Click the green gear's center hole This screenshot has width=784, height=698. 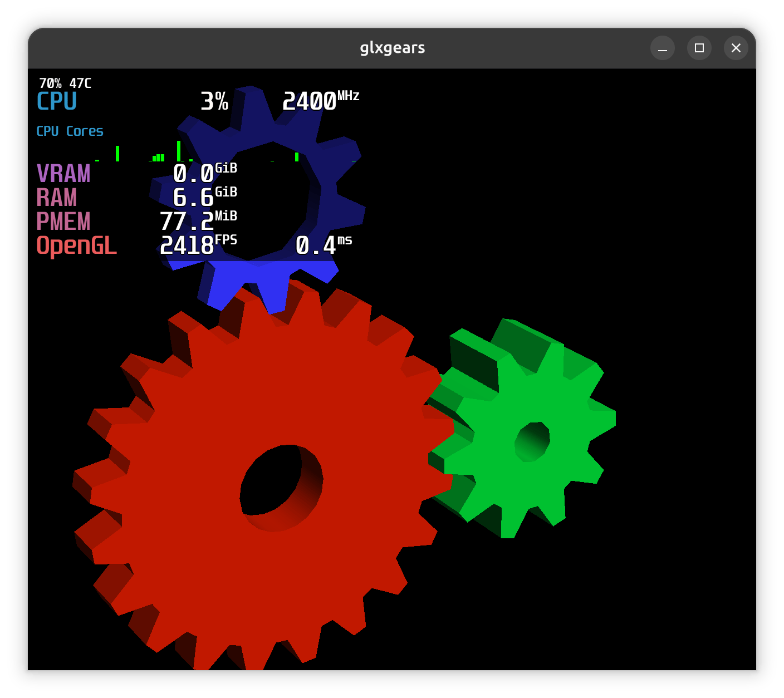532,441
